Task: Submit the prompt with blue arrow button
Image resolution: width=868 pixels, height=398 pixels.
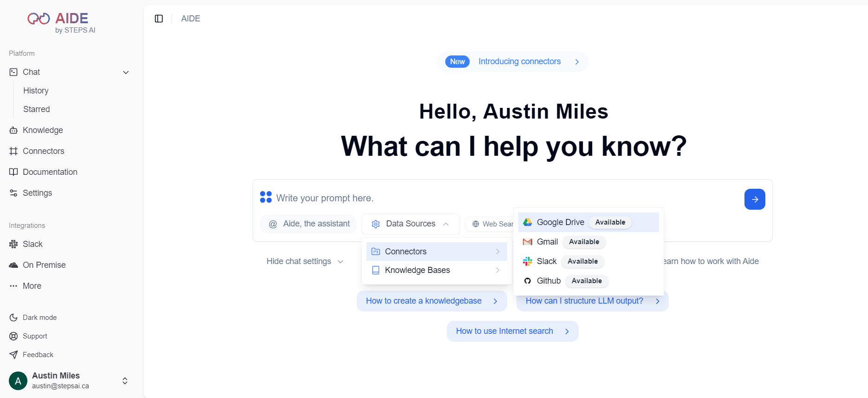Action: [755, 199]
